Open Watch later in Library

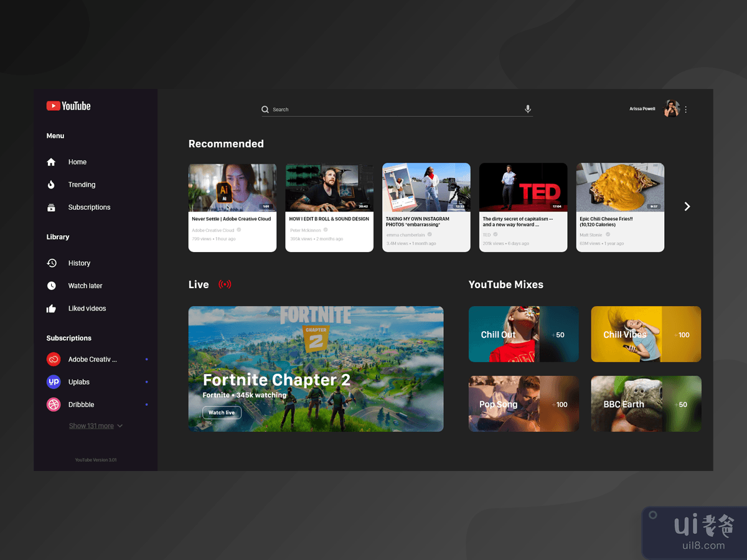[x=85, y=286]
